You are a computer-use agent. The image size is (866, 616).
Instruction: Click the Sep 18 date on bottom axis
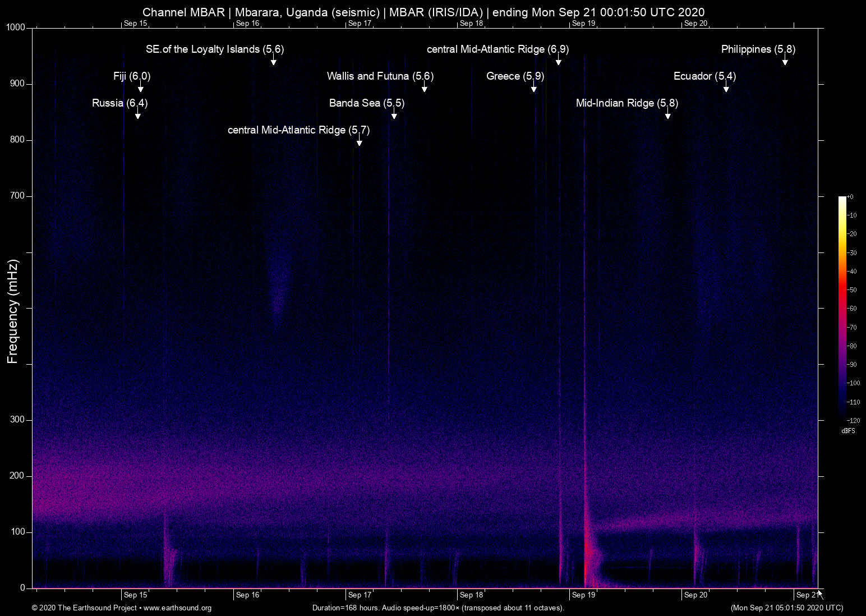click(471, 595)
